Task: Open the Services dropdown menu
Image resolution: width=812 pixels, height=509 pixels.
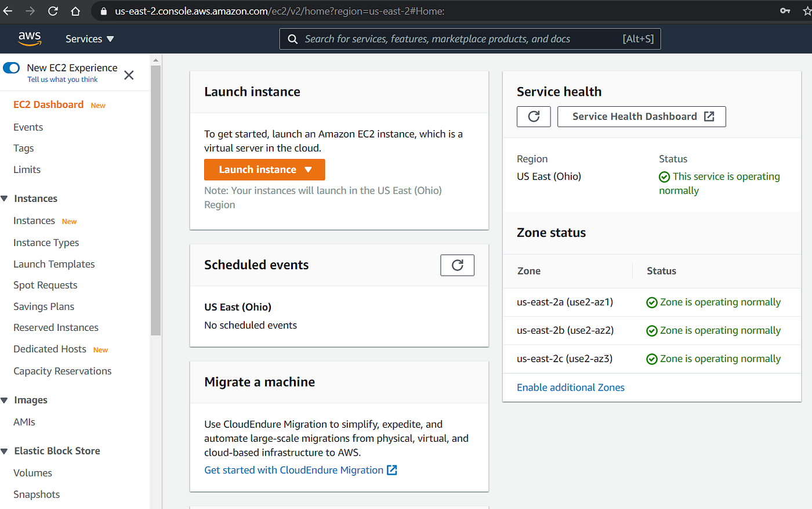Action: 89,39
